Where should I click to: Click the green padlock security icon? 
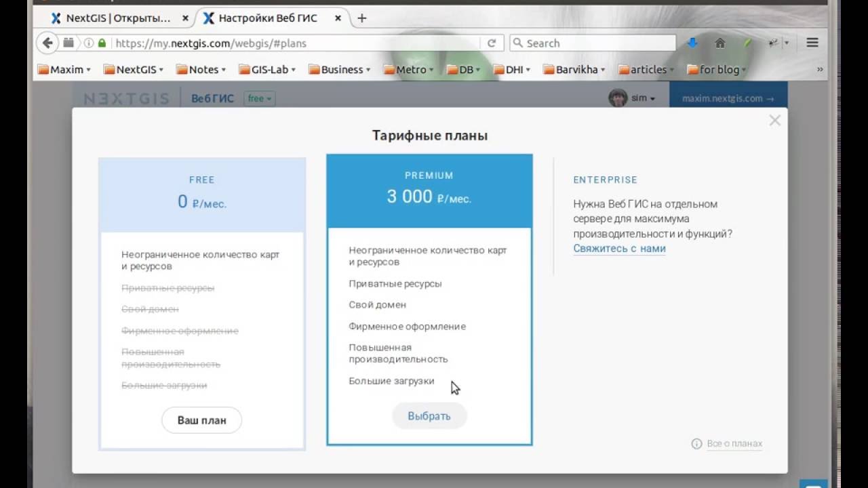coord(102,43)
